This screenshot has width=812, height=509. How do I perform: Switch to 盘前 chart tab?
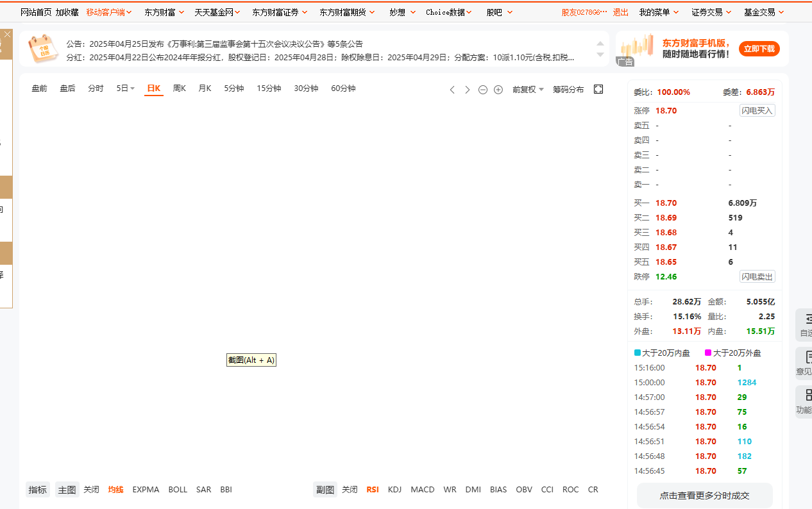pyautogui.click(x=39, y=88)
